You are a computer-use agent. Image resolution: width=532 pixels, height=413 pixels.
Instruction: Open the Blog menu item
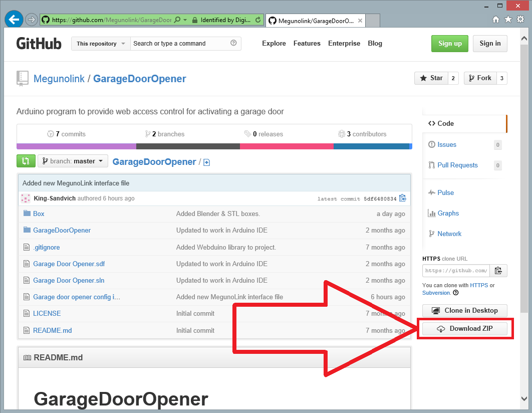click(375, 44)
